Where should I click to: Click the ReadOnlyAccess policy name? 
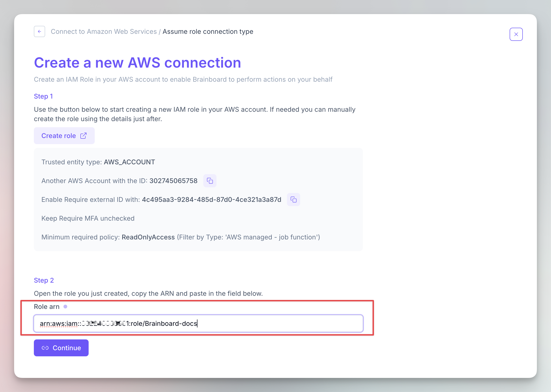tap(148, 237)
